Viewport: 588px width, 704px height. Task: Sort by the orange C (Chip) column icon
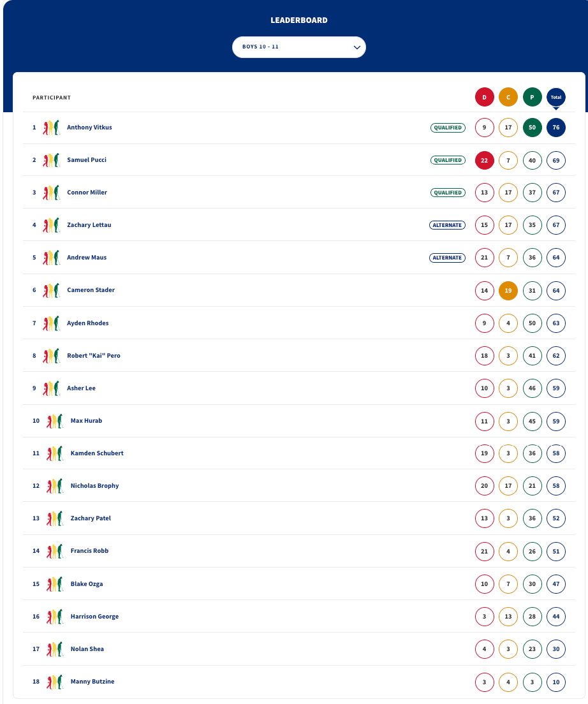click(x=508, y=97)
